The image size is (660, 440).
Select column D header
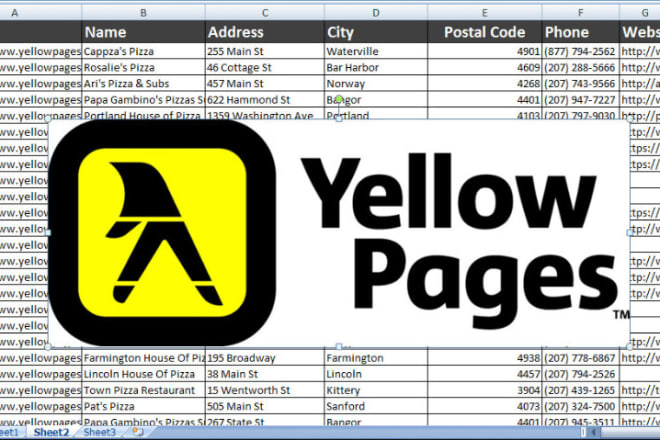click(376, 13)
